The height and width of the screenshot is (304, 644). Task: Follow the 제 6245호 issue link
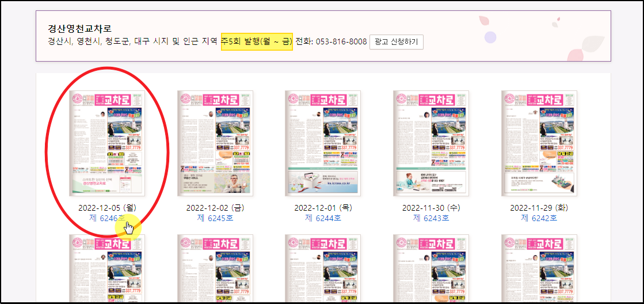pyautogui.click(x=215, y=218)
